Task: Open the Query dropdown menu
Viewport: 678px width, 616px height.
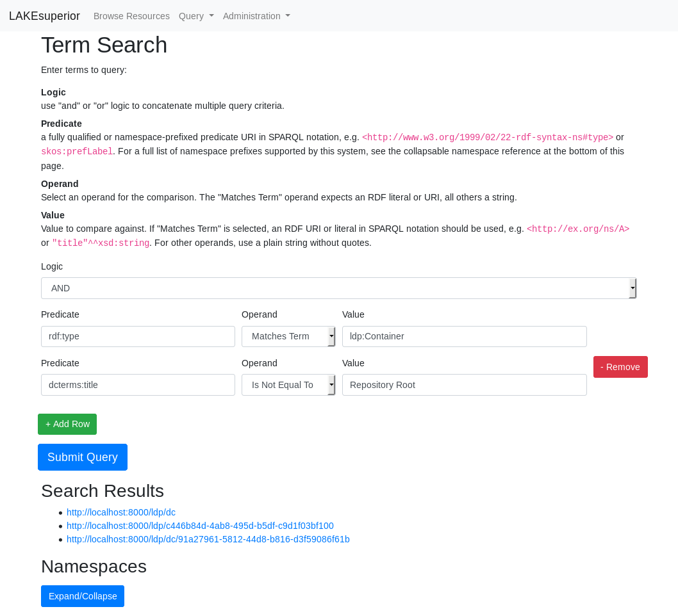Action: click(196, 16)
